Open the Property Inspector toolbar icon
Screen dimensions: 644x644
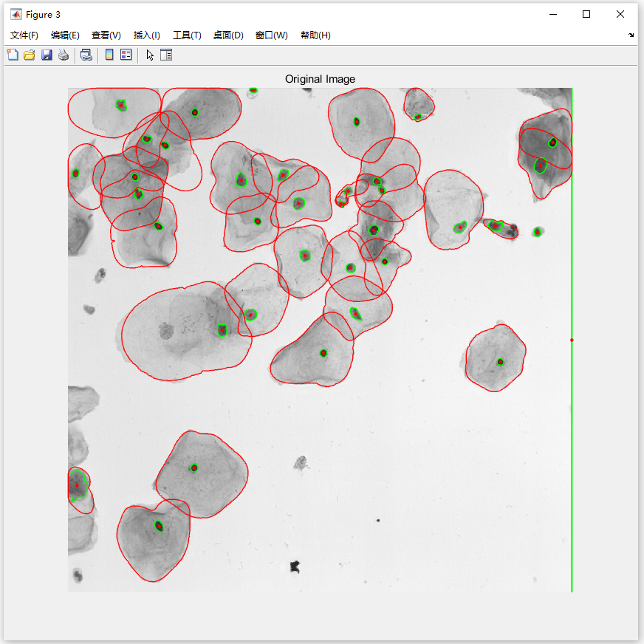[x=166, y=55]
